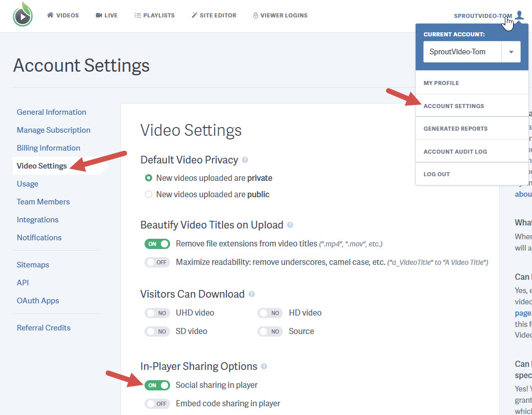Open Usage sidebar link
532x415 pixels.
[x=28, y=184]
